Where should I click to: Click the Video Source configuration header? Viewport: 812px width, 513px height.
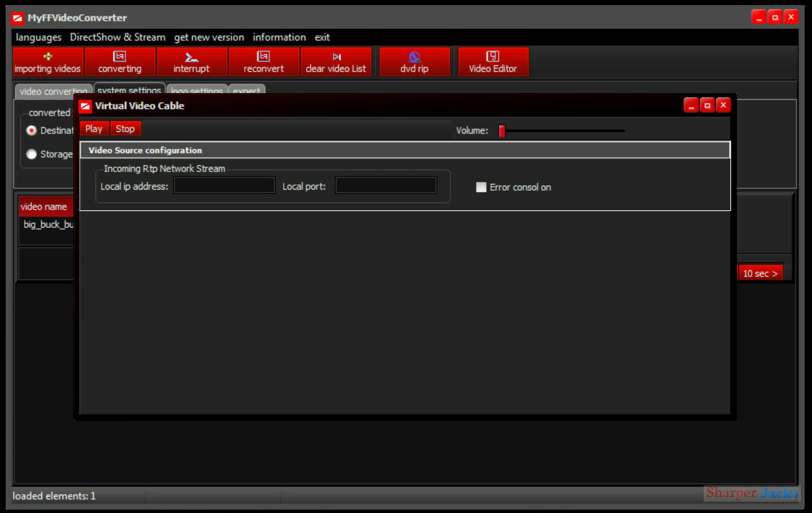click(x=405, y=150)
